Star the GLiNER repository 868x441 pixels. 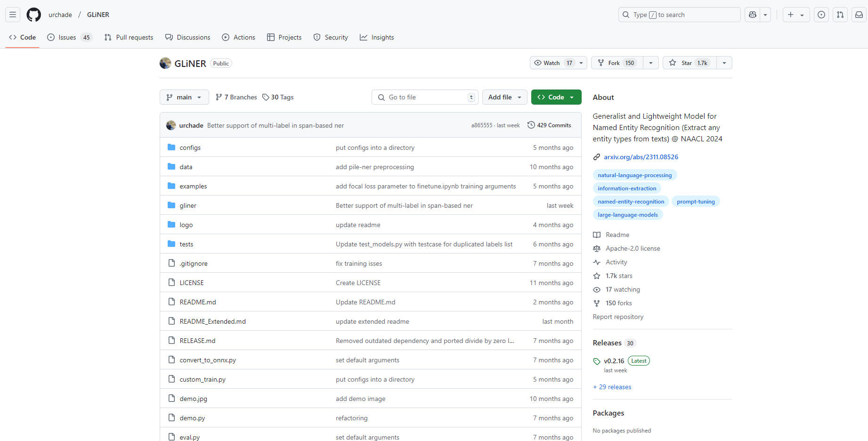(690, 63)
